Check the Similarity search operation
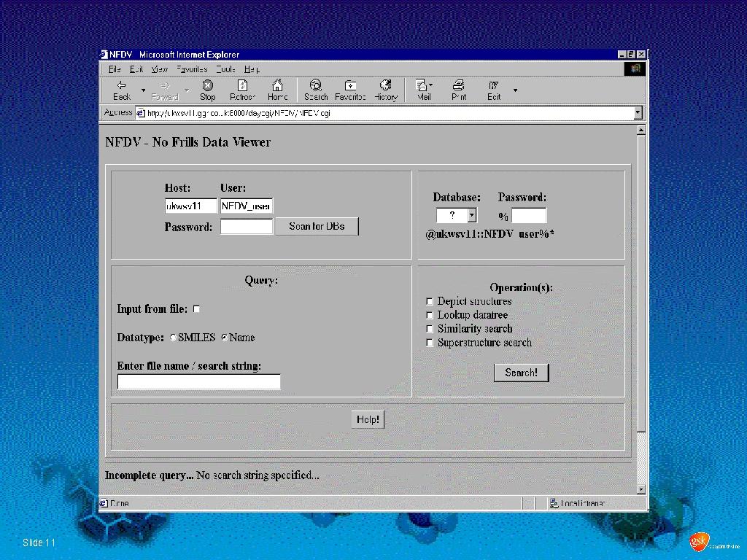 (x=429, y=329)
